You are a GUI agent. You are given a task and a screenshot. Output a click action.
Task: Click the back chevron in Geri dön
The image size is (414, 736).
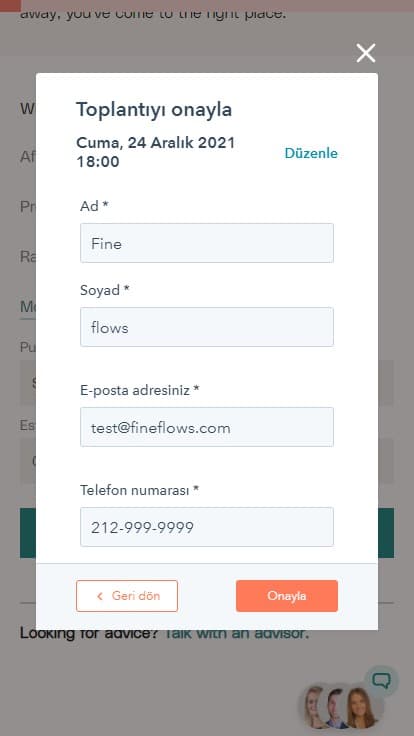click(x=100, y=596)
